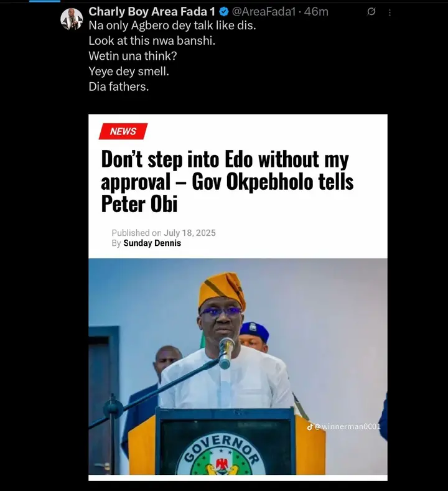Open author link Sunday Dennis
The height and width of the screenshot is (491, 448).
[152, 243]
